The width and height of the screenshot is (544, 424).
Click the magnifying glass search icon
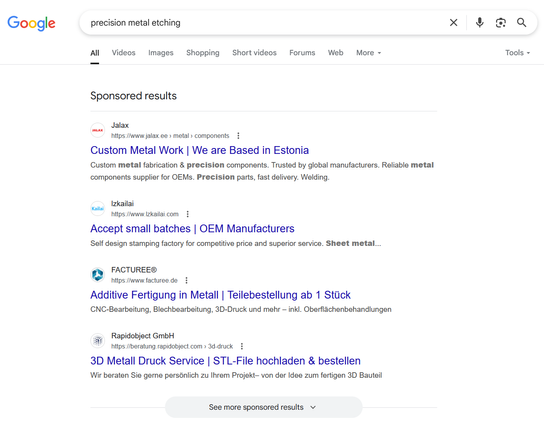click(521, 23)
